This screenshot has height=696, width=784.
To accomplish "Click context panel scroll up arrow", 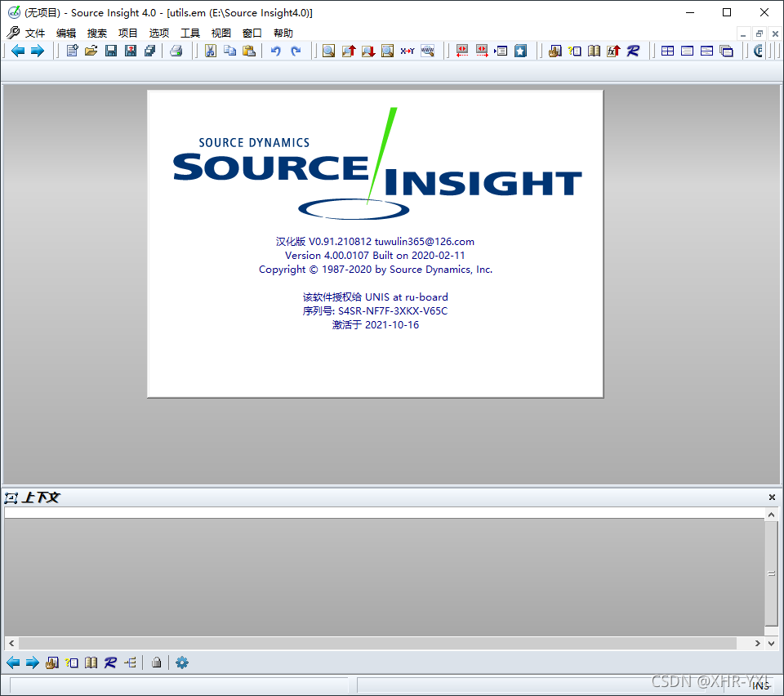I will pyautogui.click(x=772, y=515).
